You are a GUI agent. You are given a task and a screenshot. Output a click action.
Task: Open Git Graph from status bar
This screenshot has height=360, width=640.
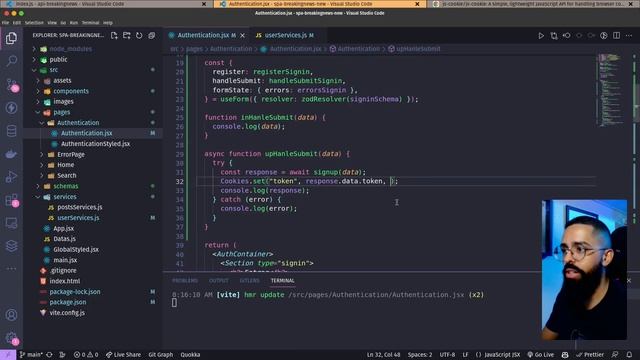(x=161, y=355)
